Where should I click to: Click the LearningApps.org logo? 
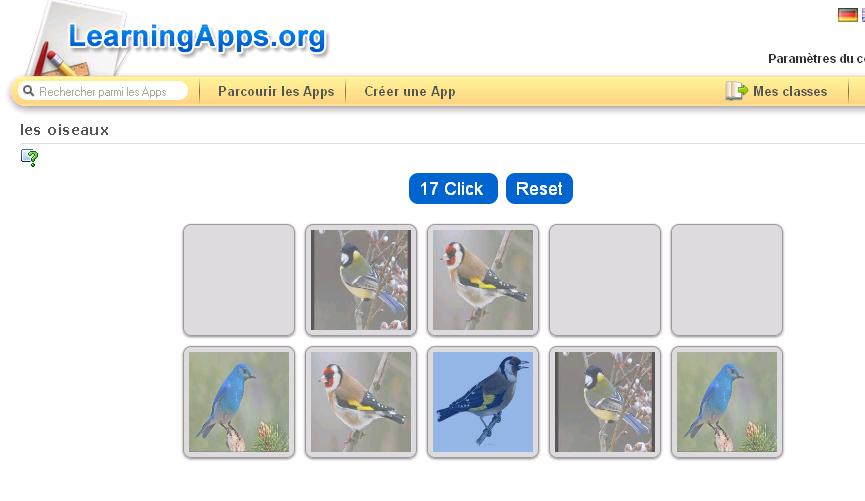197,38
